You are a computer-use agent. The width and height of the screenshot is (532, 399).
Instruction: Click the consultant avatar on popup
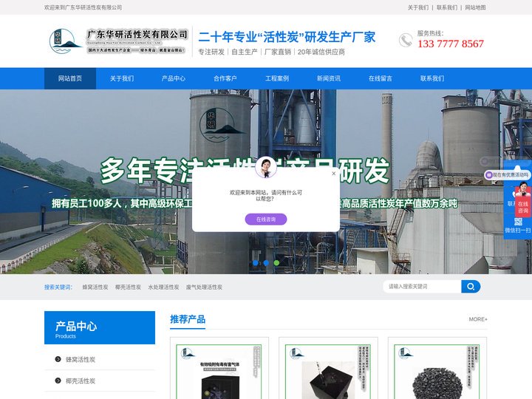pyautogui.click(x=266, y=167)
